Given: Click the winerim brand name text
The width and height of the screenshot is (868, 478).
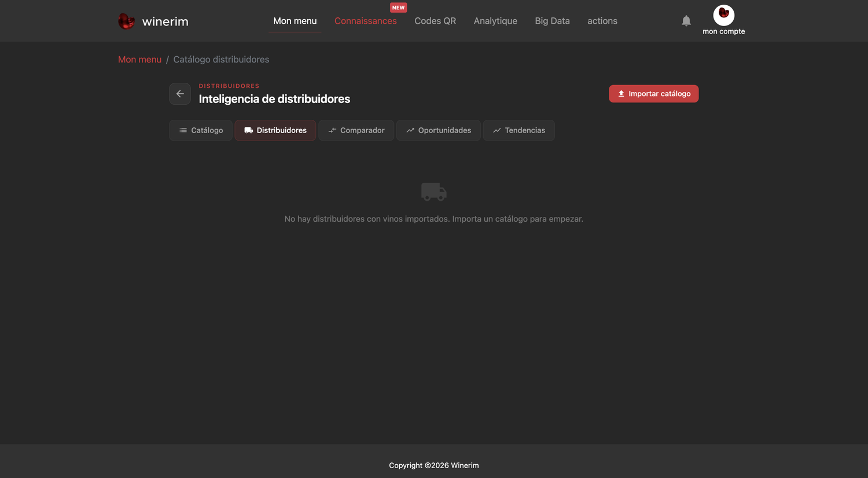Looking at the screenshot, I should 165,21.
